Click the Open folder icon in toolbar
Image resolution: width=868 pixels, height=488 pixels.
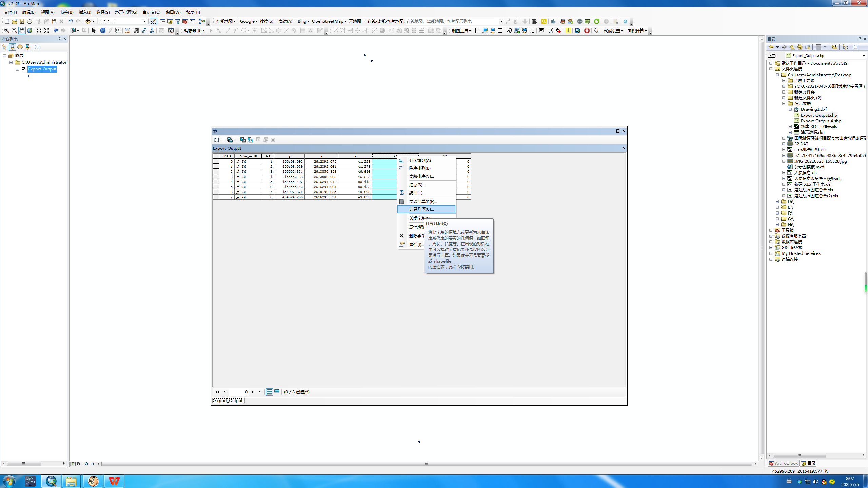click(14, 21)
